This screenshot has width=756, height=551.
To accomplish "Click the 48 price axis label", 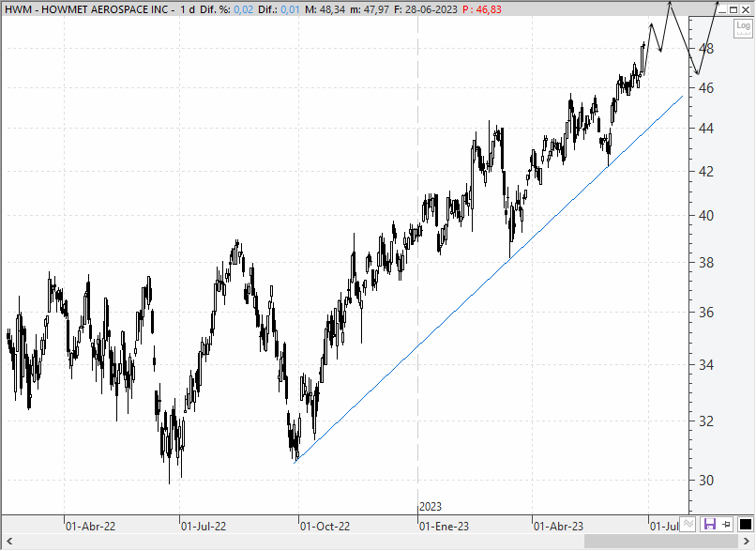I will pyautogui.click(x=706, y=48).
